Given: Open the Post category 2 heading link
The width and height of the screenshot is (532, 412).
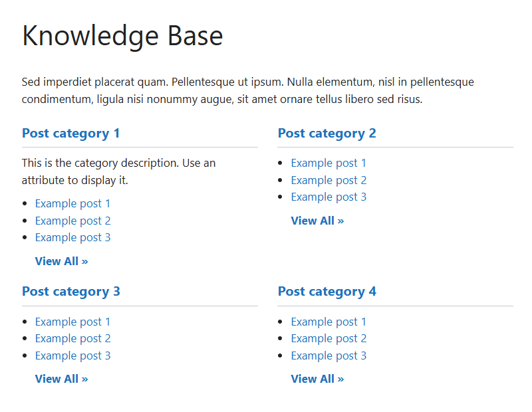Looking at the screenshot, I should (327, 133).
